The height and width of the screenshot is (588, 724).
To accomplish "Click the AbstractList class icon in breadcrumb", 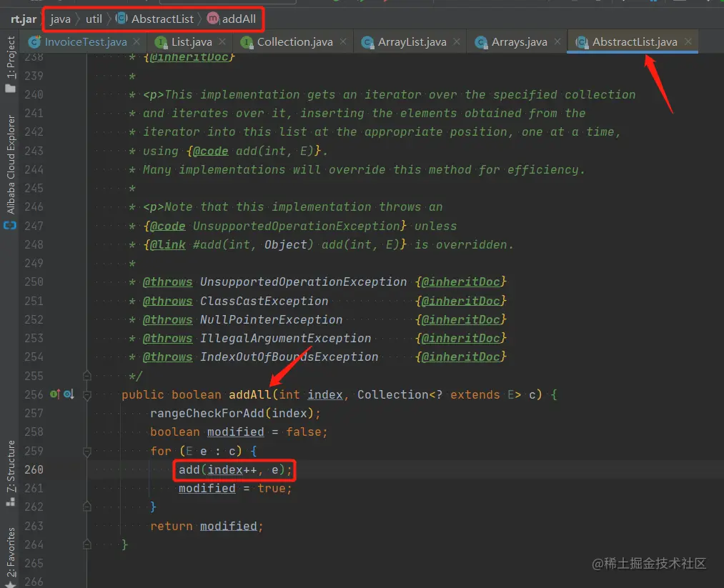I will (x=122, y=19).
